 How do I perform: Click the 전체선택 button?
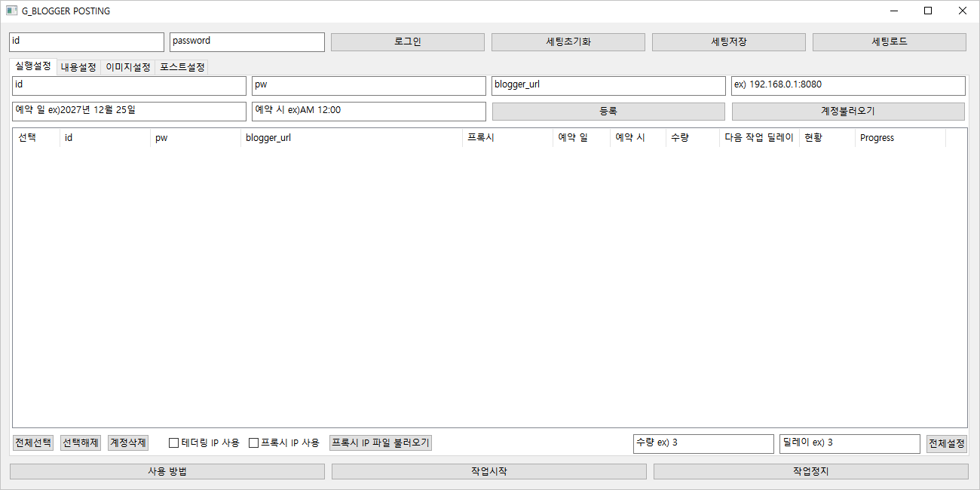coord(33,443)
